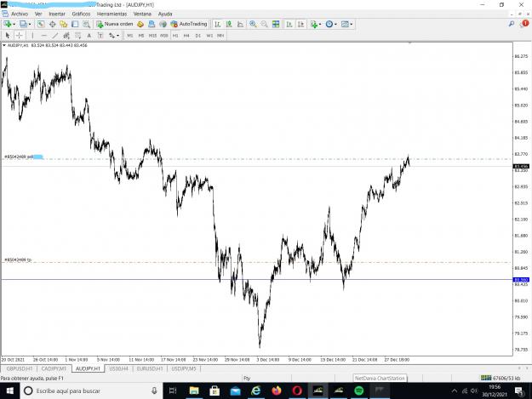Select the trendline drawing tool

pos(55,35)
